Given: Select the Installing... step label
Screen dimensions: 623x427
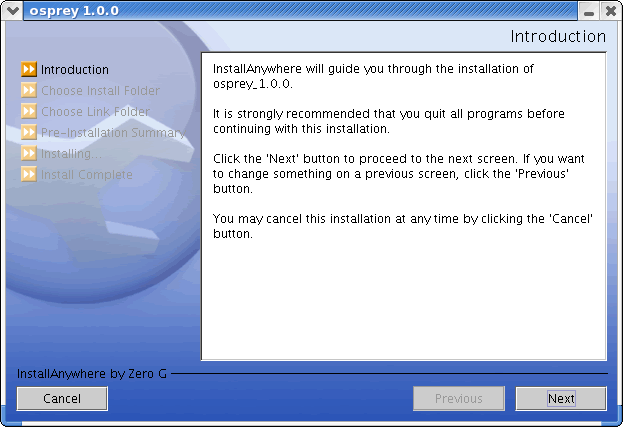Looking at the screenshot, I should point(71,154).
